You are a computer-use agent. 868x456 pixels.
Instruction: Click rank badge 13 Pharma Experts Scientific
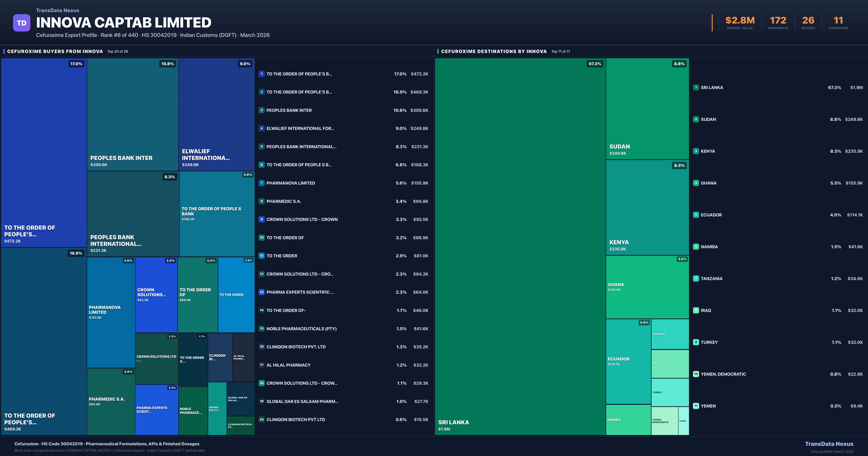point(261,292)
